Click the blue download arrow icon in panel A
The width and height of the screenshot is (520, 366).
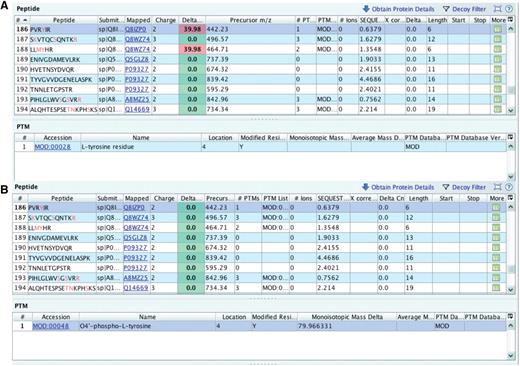click(x=366, y=9)
